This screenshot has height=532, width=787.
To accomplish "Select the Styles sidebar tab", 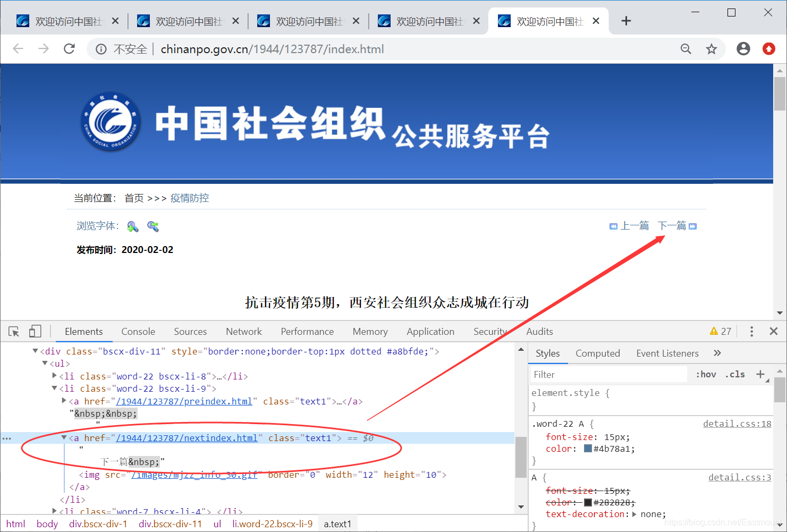I will 548,353.
